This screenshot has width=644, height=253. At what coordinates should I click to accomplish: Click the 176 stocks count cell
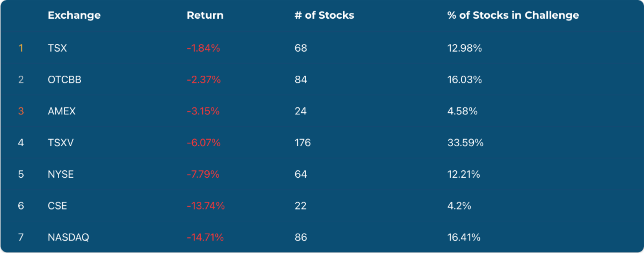point(303,143)
